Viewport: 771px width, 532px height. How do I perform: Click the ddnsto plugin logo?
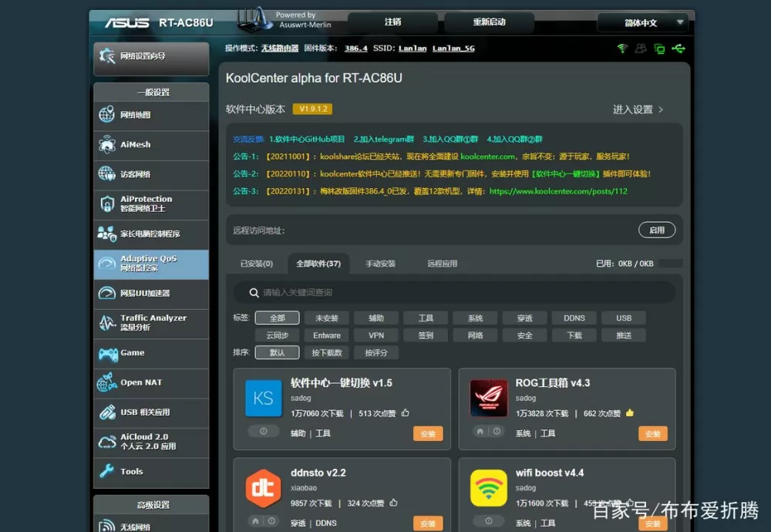[264, 488]
